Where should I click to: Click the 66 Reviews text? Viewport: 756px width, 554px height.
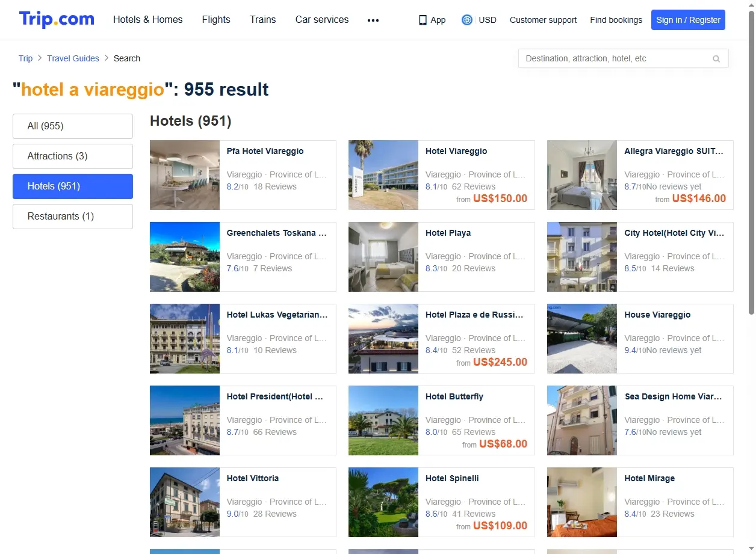pyautogui.click(x=275, y=432)
